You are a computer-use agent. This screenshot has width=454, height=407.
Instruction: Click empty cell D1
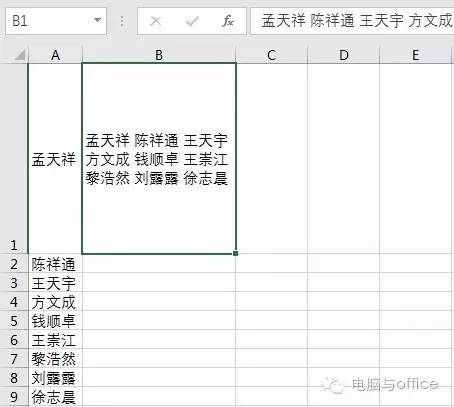(x=343, y=158)
